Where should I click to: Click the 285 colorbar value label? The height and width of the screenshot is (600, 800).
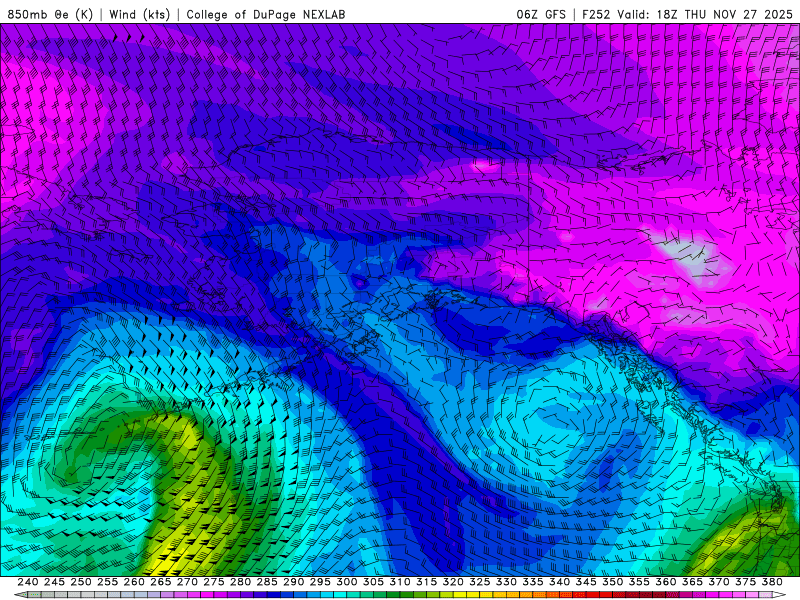pyautogui.click(x=267, y=582)
